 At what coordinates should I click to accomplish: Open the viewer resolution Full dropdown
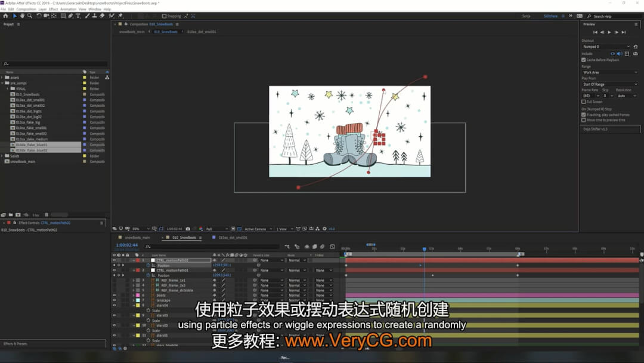click(x=216, y=229)
